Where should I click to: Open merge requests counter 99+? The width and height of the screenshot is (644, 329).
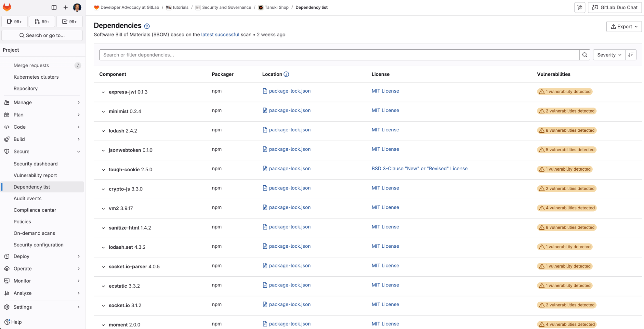pos(42,22)
